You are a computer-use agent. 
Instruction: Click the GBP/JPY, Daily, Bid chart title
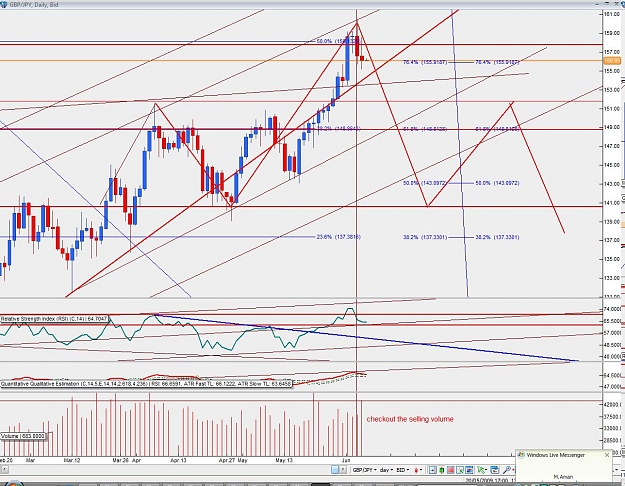34,5
